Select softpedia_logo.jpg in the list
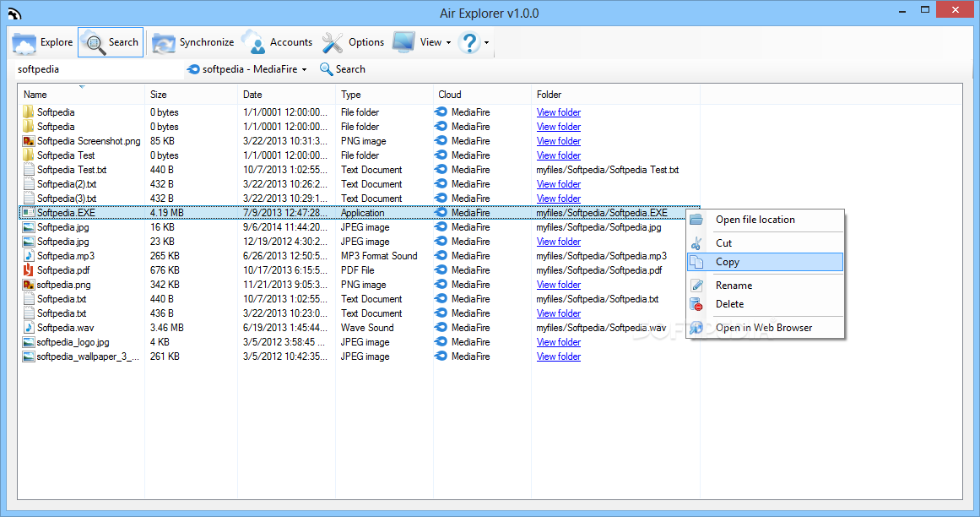Viewport: 980px width, 517px height. (x=73, y=342)
